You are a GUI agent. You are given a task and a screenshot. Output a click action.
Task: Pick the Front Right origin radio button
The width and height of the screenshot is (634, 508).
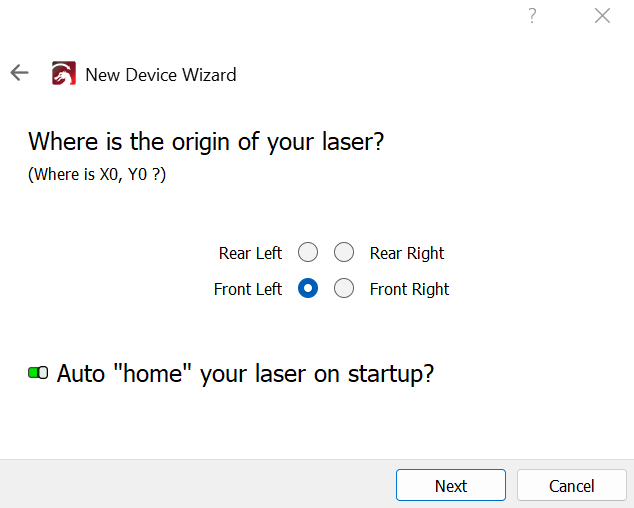tap(344, 288)
